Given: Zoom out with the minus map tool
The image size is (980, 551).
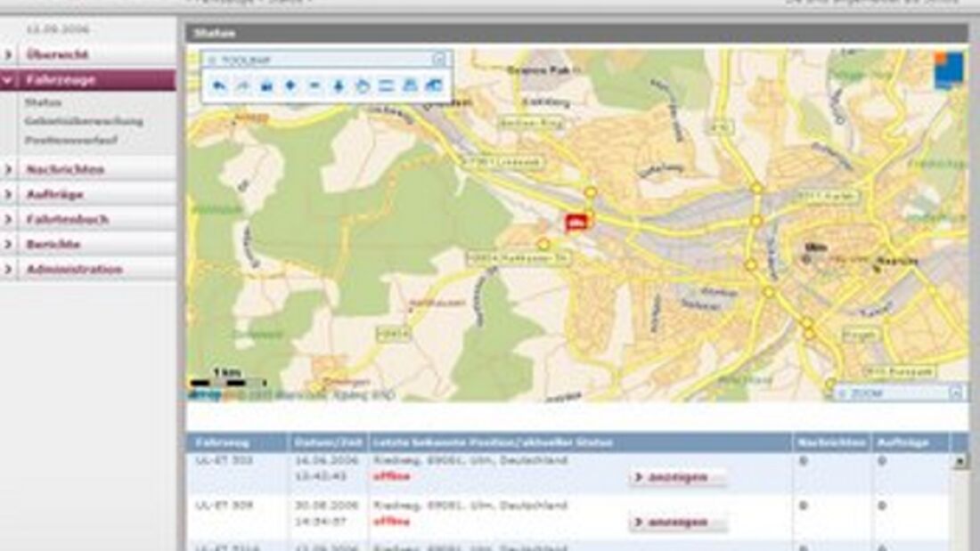Looking at the screenshot, I should 314,86.
